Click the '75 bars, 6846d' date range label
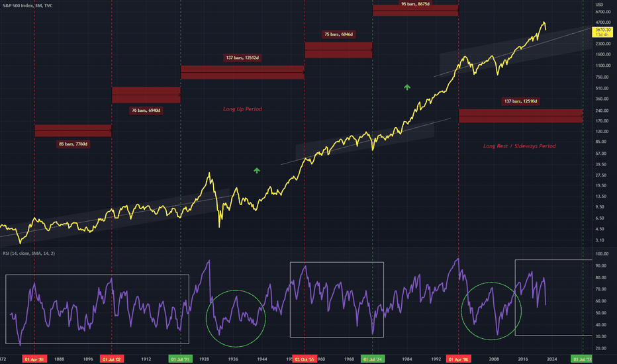This screenshot has width=617, height=364. (338, 34)
